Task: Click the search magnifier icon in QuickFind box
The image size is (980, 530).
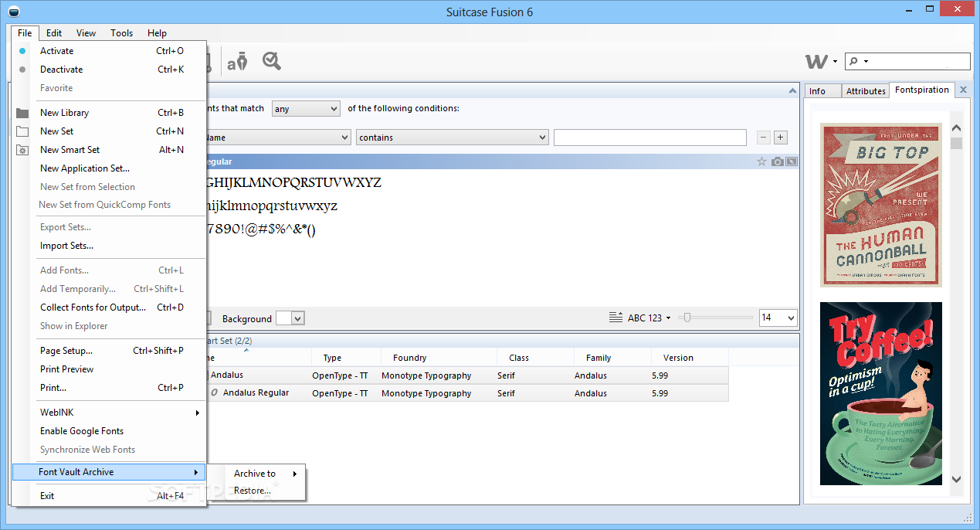Action: (x=853, y=61)
